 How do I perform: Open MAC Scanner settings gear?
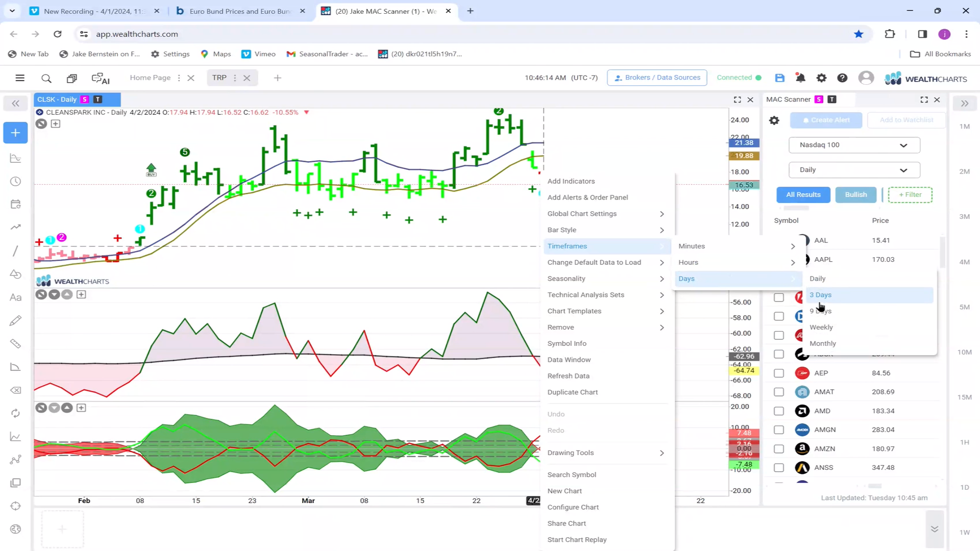(774, 120)
